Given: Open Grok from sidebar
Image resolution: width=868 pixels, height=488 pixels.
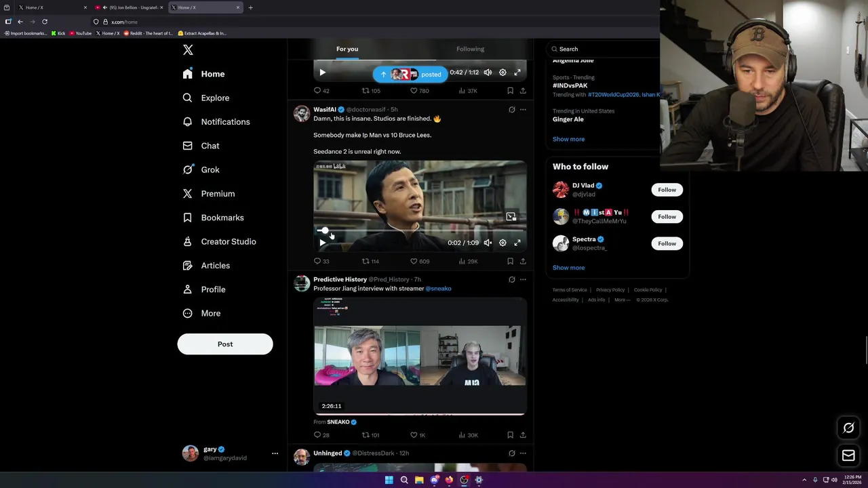Looking at the screenshot, I should pyautogui.click(x=201, y=169).
